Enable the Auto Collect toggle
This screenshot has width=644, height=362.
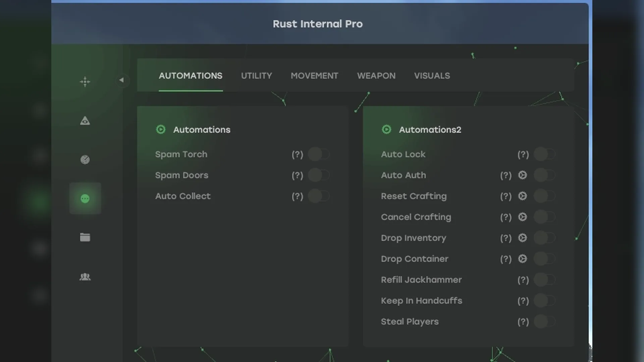[319, 196]
